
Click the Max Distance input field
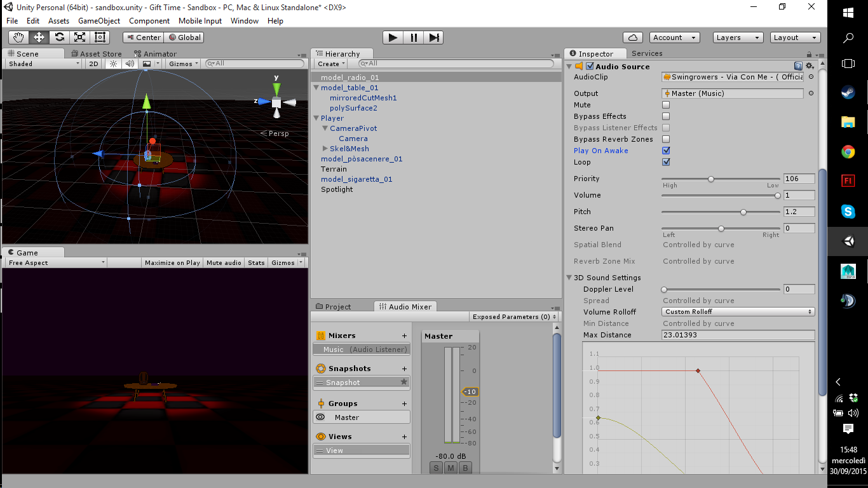pyautogui.click(x=737, y=335)
